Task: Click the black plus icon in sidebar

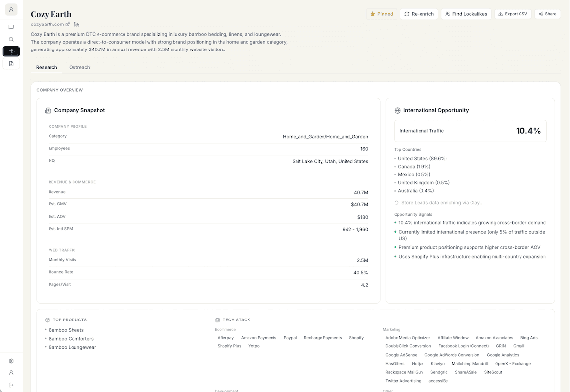Action: coord(11,51)
